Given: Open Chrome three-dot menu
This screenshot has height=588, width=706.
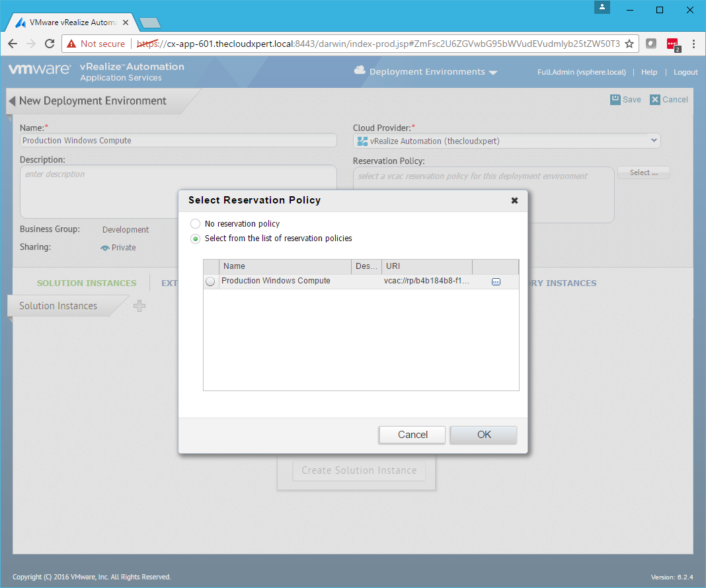Looking at the screenshot, I should (x=693, y=44).
